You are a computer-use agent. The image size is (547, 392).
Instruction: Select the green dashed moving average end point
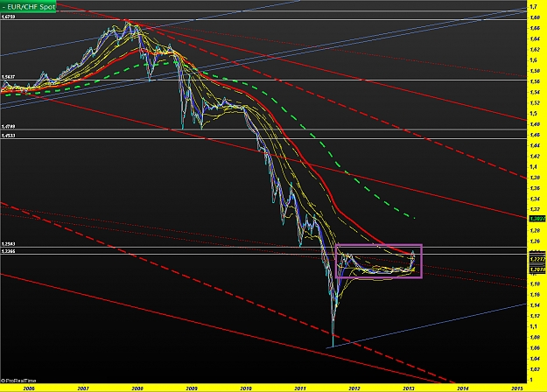(x=414, y=217)
